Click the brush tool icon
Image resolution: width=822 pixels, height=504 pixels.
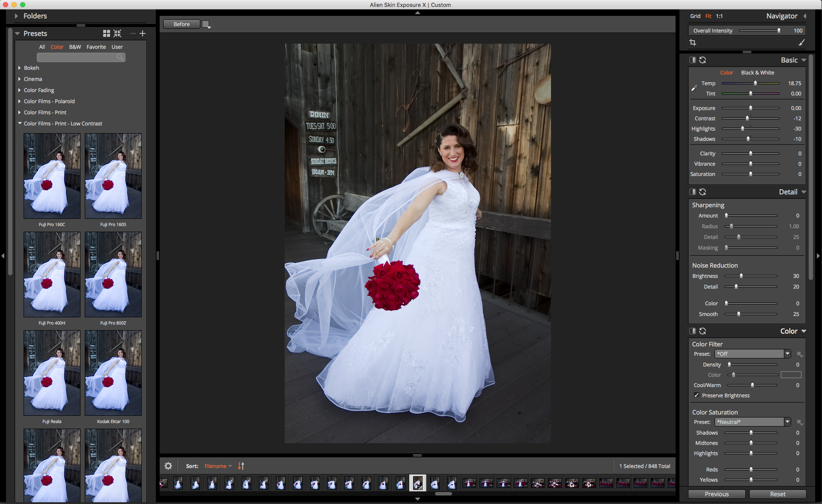(801, 42)
